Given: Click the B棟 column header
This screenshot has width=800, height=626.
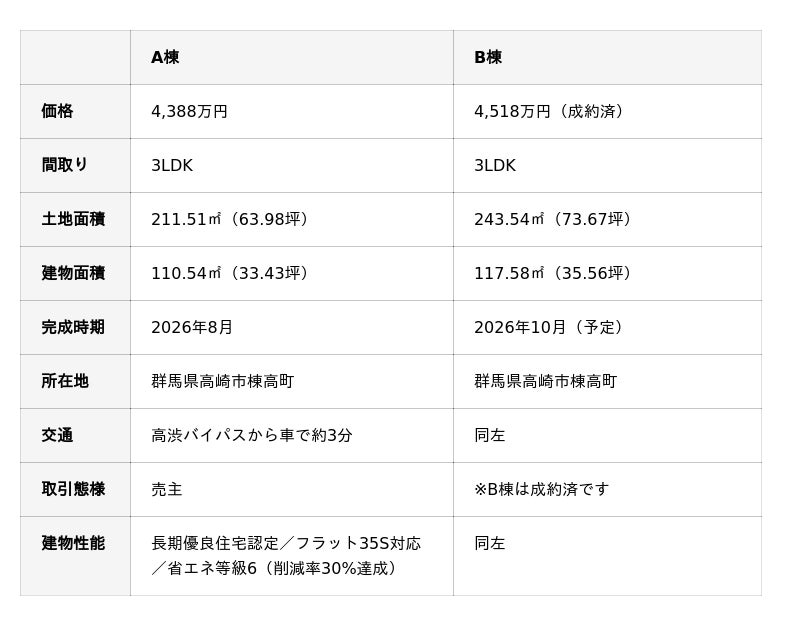Looking at the screenshot, I should (x=488, y=57).
